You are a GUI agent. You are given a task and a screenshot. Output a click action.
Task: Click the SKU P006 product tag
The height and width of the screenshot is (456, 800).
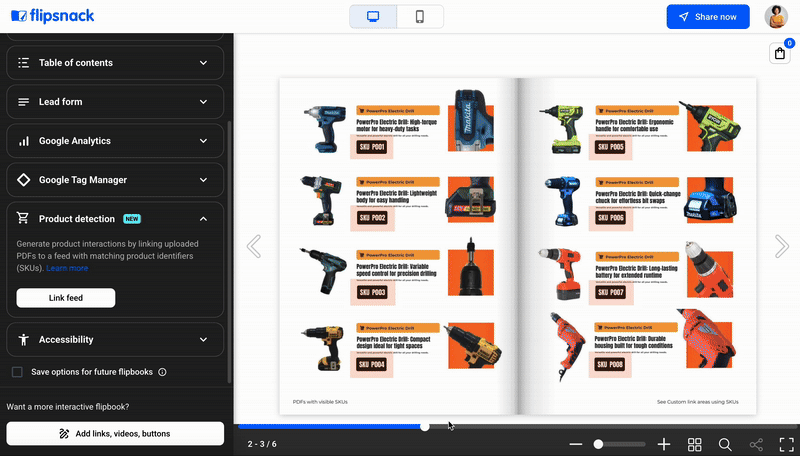click(x=610, y=218)
